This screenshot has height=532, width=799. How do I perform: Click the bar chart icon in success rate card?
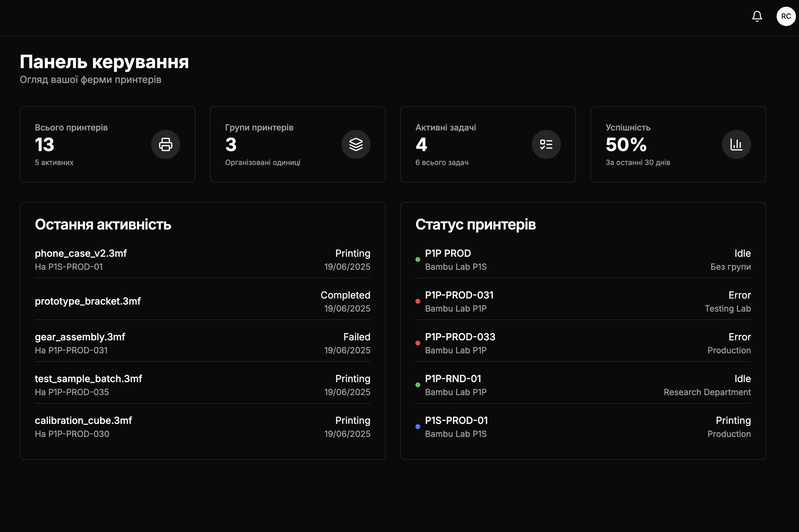[736, 144]
